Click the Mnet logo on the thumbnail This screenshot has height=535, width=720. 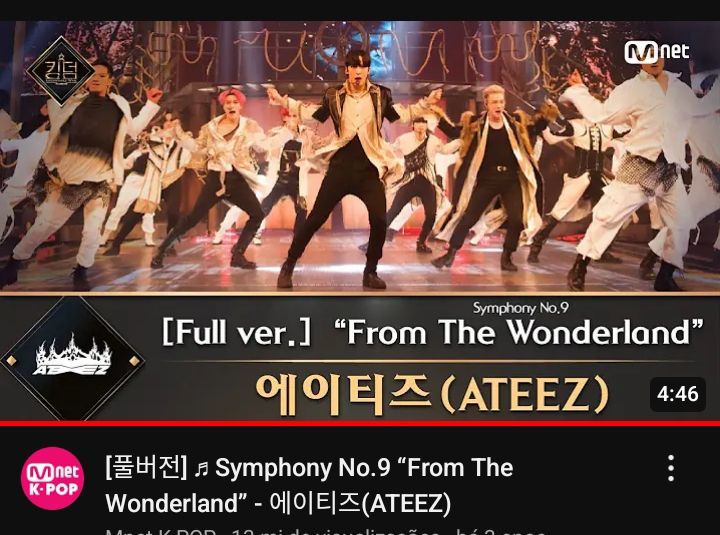tap(657, 51)
